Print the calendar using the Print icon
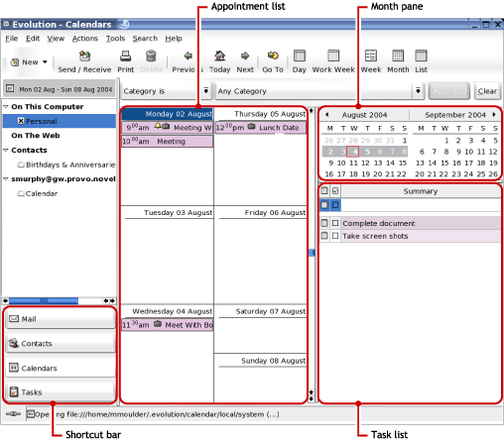Viewport: 504px width, 441px height. (x=125, y=56)
